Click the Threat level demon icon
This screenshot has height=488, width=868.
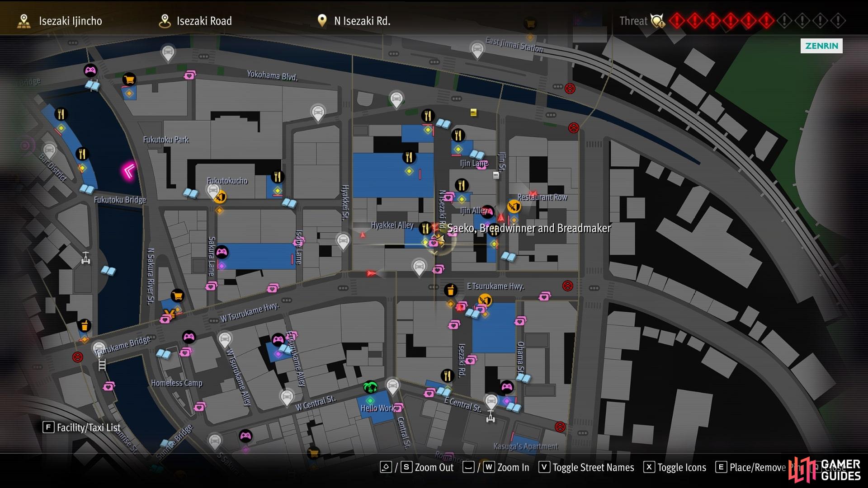657,21
